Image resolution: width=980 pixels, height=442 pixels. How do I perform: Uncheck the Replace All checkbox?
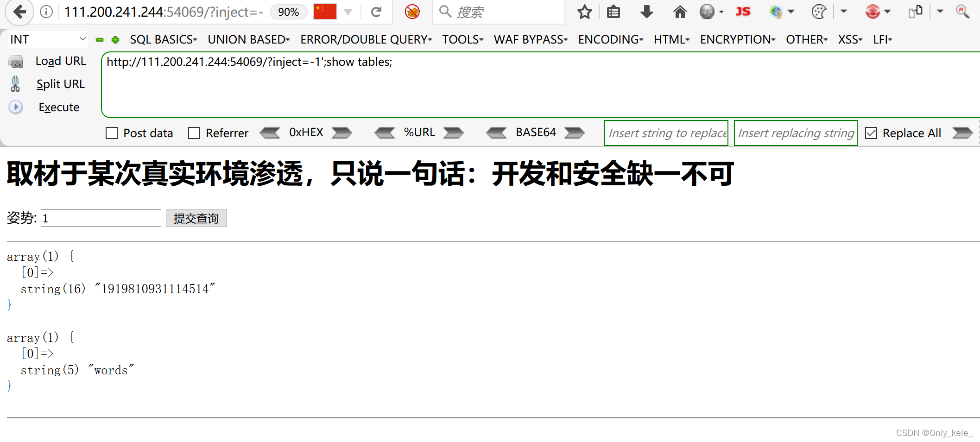pos(871,133)
